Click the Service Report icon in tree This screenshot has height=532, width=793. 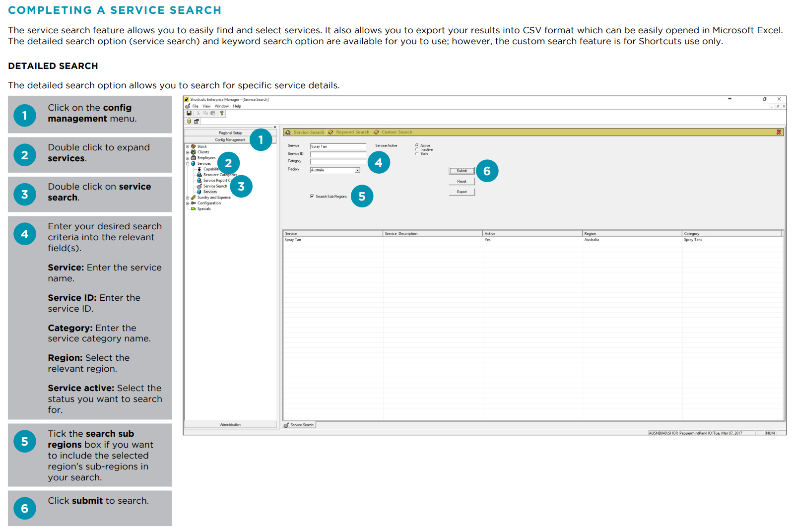pyautogui.click(x=199, y=181)
